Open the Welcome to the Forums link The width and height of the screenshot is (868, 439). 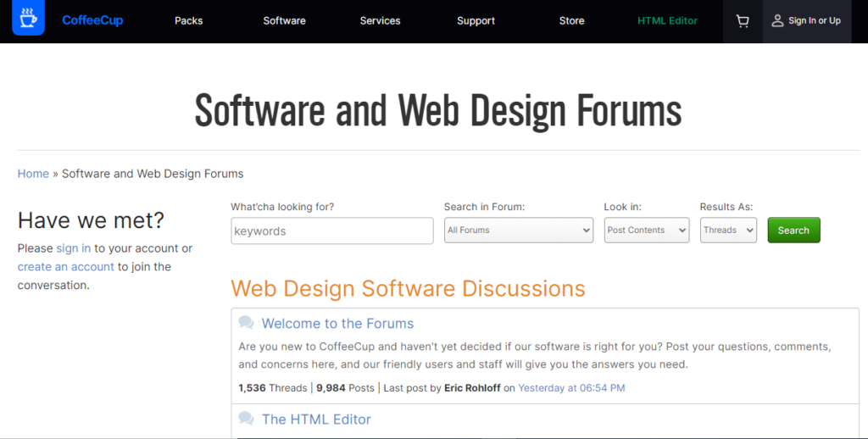337,323
